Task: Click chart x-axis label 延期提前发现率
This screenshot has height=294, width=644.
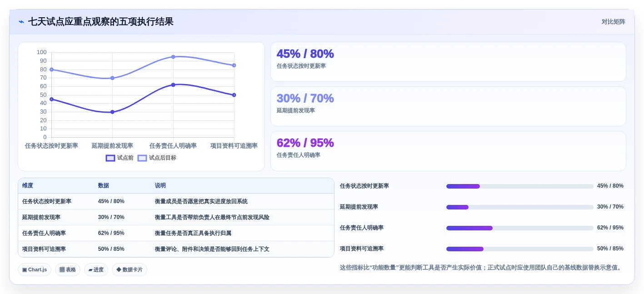Action: pyautogui.click(x=112, y=146)
